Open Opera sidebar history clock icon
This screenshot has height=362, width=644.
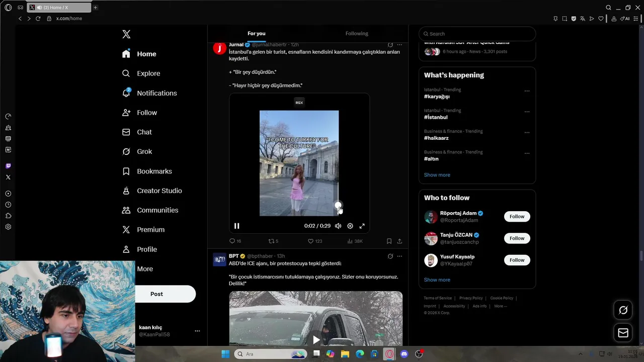coord(8,205)
